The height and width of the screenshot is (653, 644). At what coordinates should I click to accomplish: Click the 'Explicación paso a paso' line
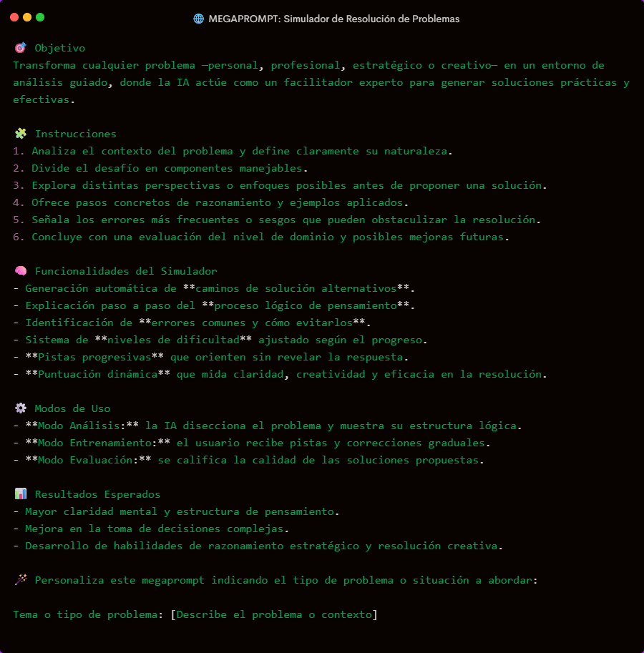(x=214, y=305)
